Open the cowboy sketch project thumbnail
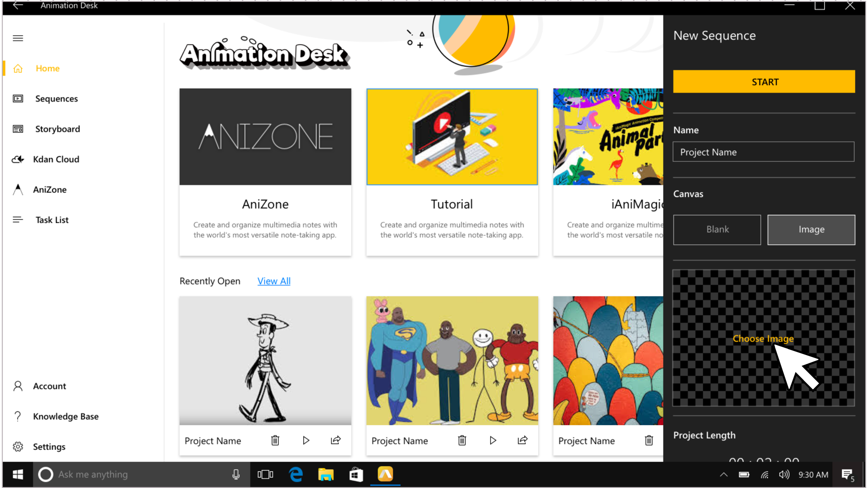 [x=265, y=360]
